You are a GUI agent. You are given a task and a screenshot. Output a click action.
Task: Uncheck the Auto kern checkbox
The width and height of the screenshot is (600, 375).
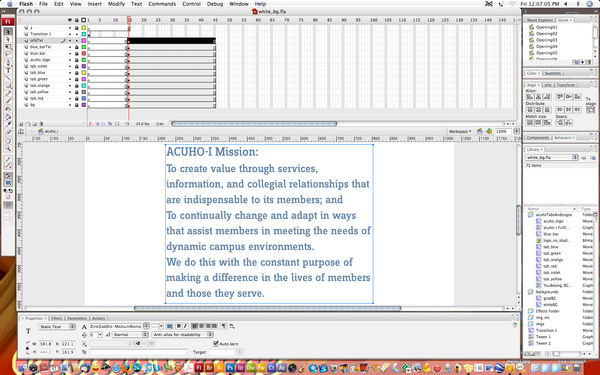(x=215, y=344)
